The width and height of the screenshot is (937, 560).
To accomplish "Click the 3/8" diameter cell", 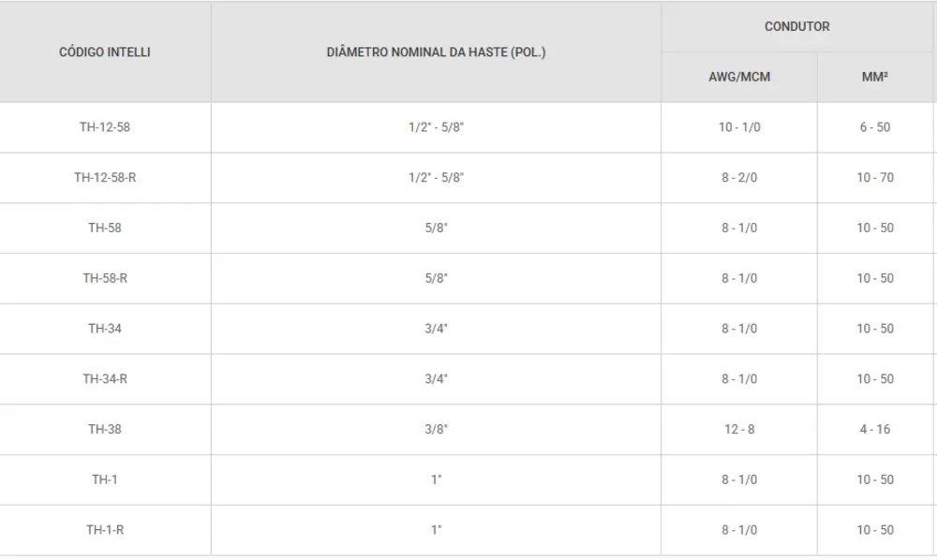I will 436,430.
